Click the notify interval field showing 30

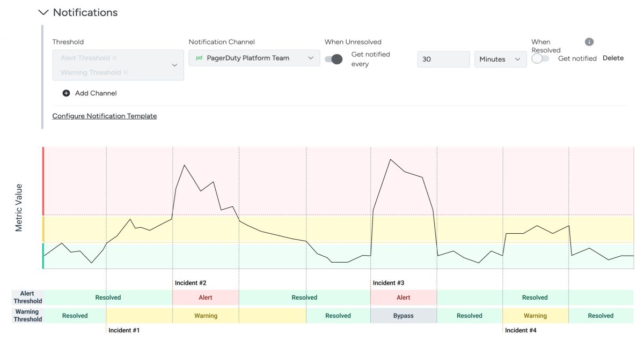point(443,59)
